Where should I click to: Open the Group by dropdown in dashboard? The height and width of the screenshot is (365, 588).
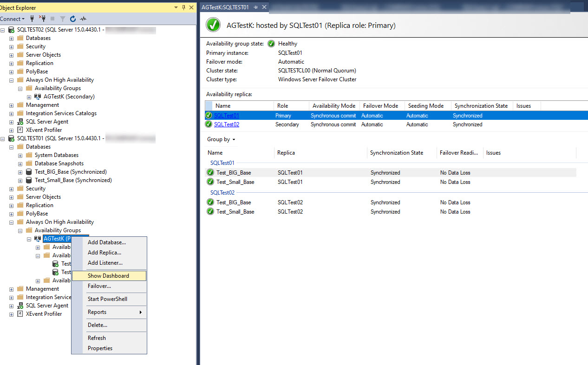coord(221,139)
